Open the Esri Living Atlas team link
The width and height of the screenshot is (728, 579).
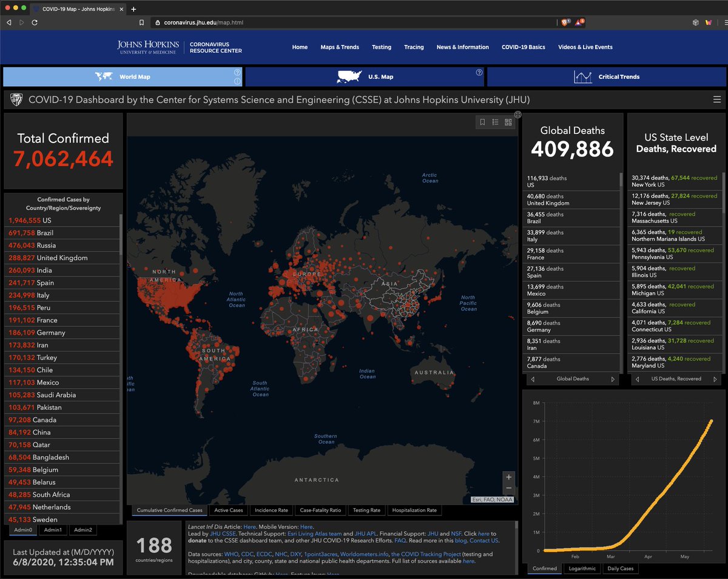coord(314,534)
